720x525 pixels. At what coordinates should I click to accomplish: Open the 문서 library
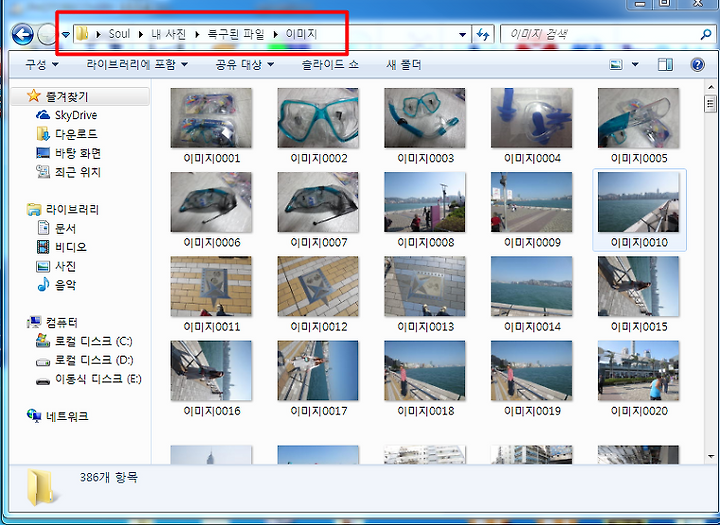coord(65,228)
